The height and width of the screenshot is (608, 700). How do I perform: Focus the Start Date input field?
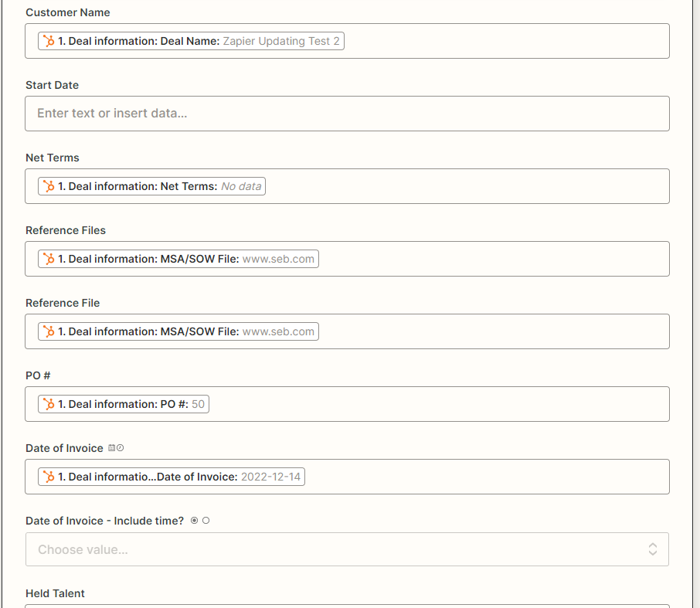click(x=347, y=114)
